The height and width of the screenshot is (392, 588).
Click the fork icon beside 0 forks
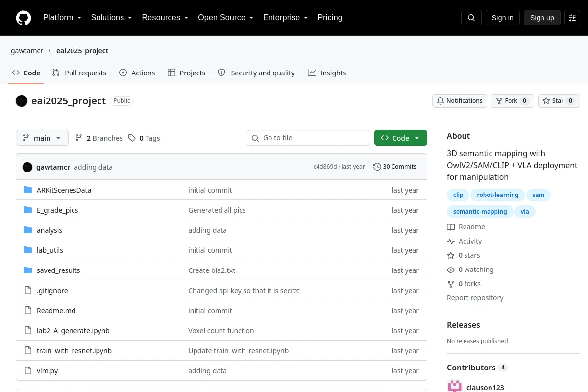pos(451,284)
